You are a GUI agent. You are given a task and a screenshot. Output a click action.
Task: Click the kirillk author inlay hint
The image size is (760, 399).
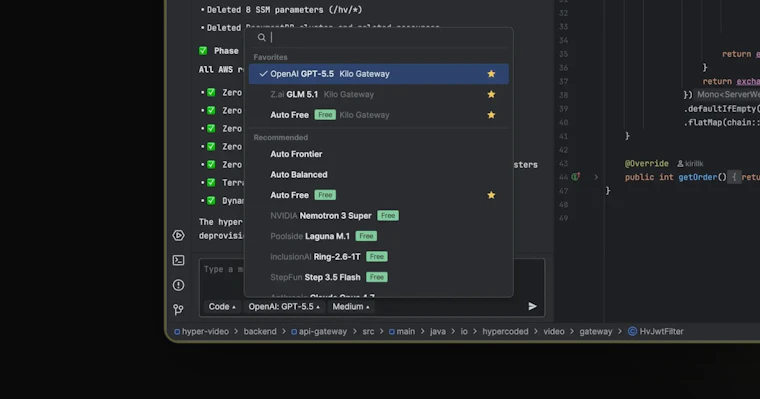[x=690, y=164]
